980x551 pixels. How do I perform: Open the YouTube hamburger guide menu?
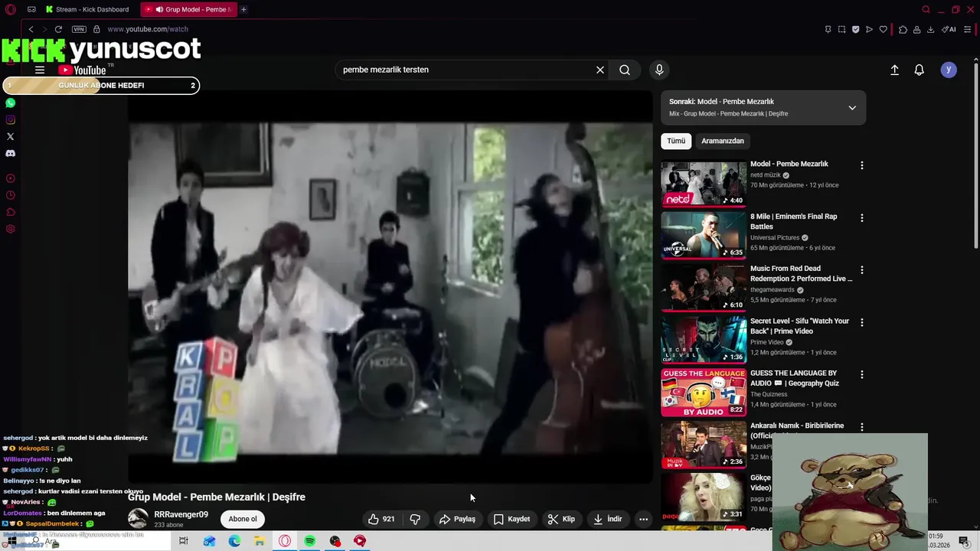point(40,70)
